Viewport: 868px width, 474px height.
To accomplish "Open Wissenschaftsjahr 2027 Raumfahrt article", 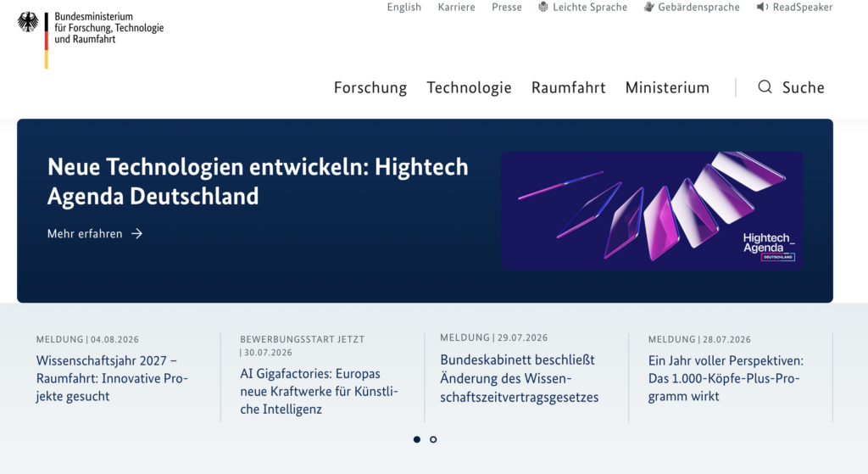I will [x=113, y=378].
